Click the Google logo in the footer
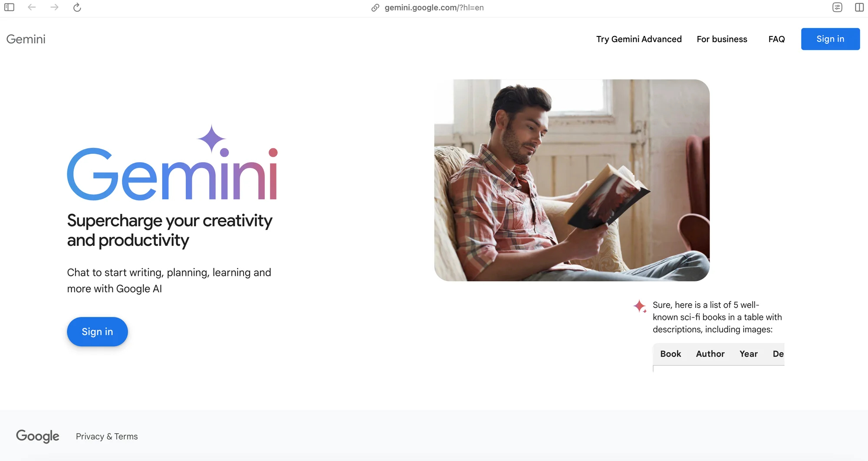 [x=38, y=436]
